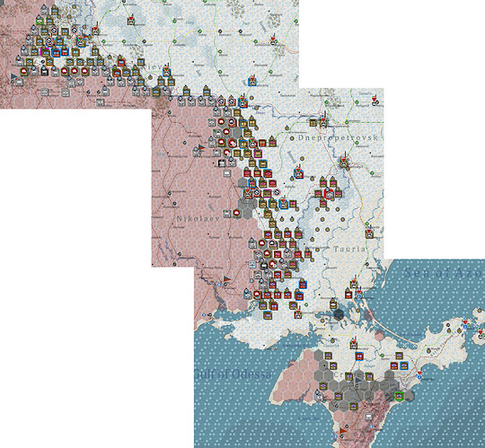Select the green-bordered unit counter in southeastern Crimea
This screenshot has height=448, width=485.
(x=400, y=396)
